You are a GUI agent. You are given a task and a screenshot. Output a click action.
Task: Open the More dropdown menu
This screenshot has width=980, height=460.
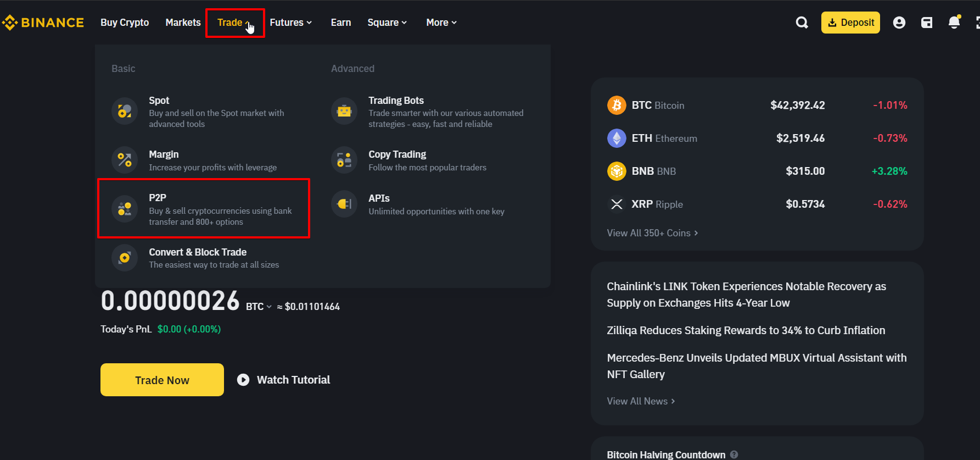click(x=441, y=23)
